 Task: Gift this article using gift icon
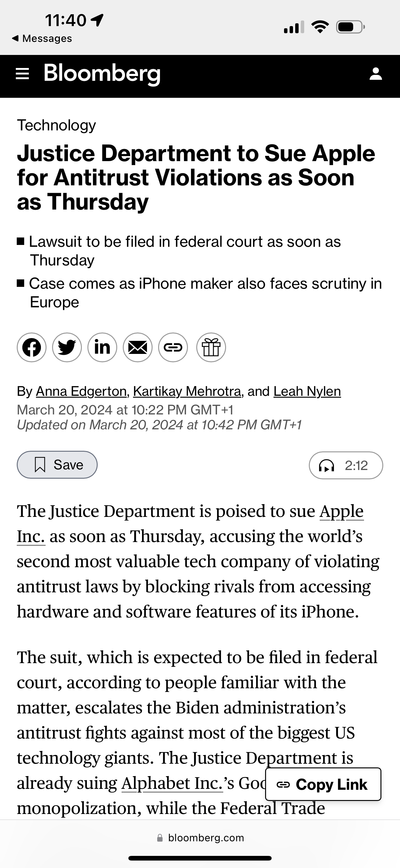(211, 347)
